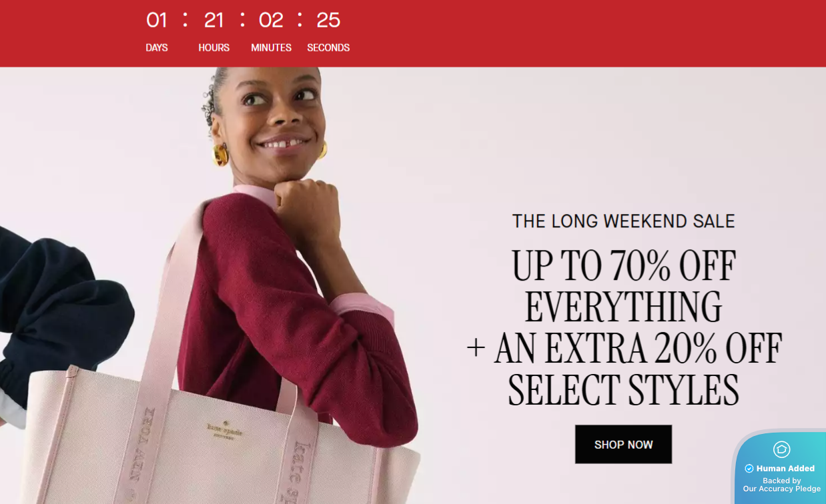Screen dimensions: 826x504
Task: Click the SHOP NOW button
Action: point(623,444)
